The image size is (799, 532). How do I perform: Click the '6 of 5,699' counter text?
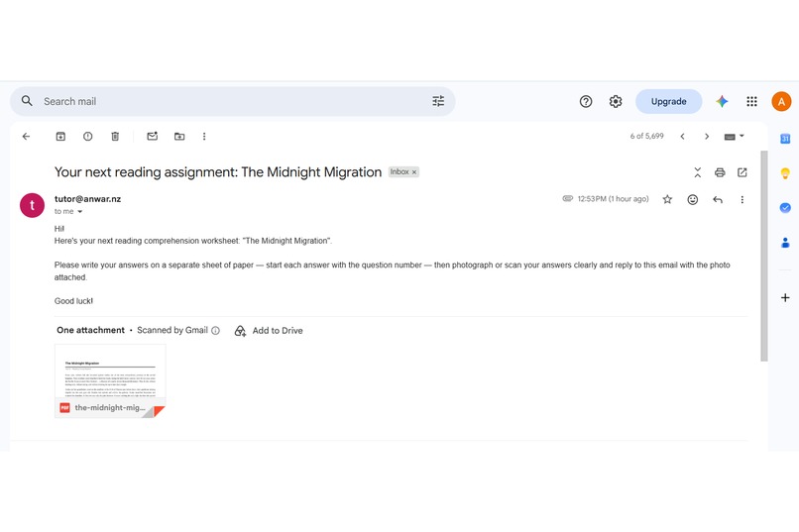(646, 136)
